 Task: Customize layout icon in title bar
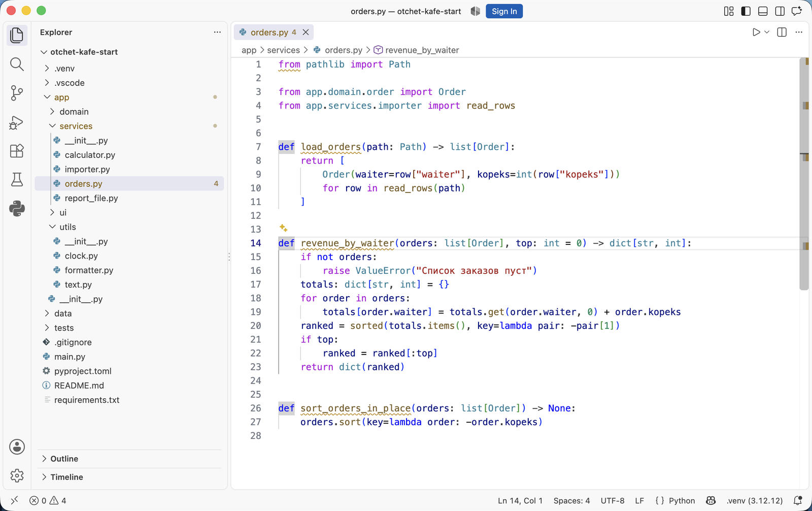click(729, 11)
